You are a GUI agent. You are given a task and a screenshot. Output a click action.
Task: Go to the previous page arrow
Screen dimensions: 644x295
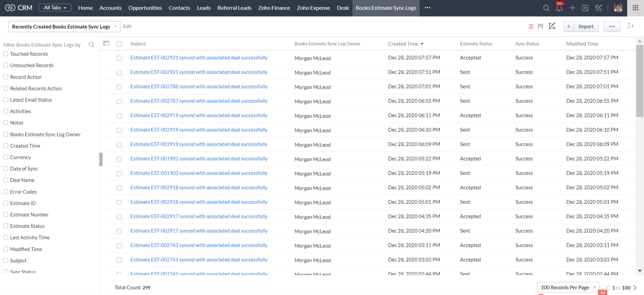click(x=608, y=288)
